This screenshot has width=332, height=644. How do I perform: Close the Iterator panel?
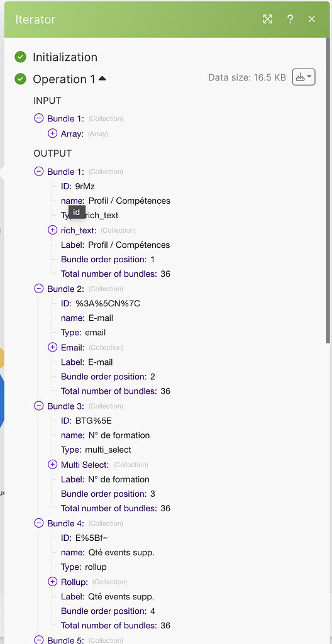click(312, 19)
